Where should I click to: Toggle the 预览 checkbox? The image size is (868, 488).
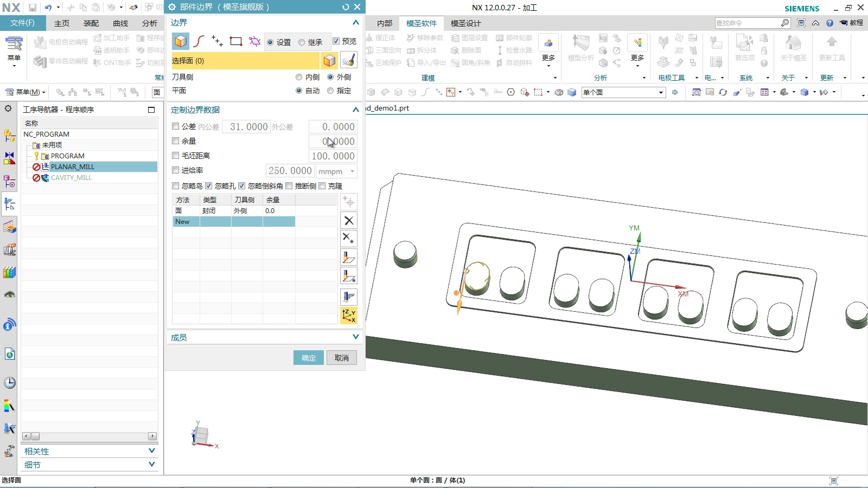pyautogui.click(x=336, y=41)
